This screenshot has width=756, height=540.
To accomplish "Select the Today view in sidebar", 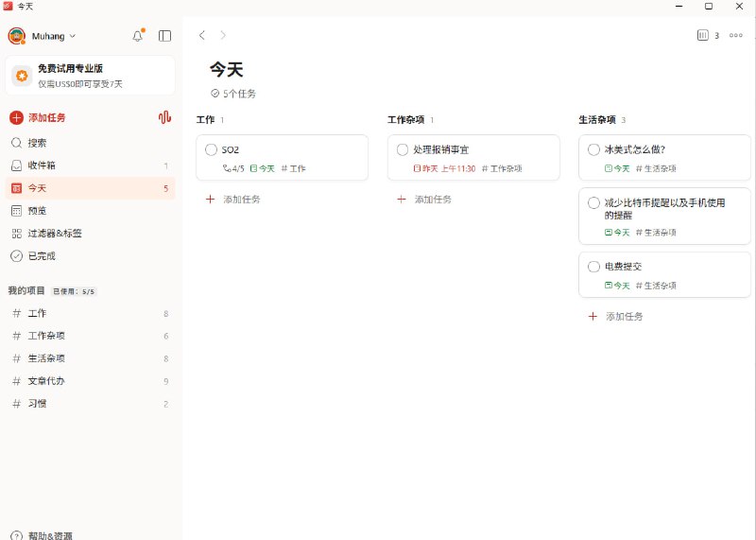I will (90, 188).
